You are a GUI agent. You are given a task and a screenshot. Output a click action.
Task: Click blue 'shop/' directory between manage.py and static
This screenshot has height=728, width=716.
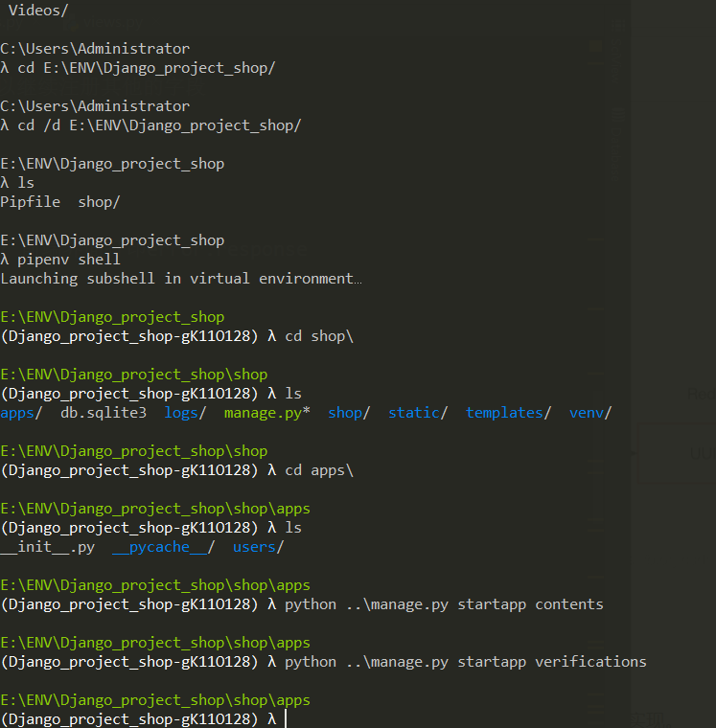[x=349, y=413]
